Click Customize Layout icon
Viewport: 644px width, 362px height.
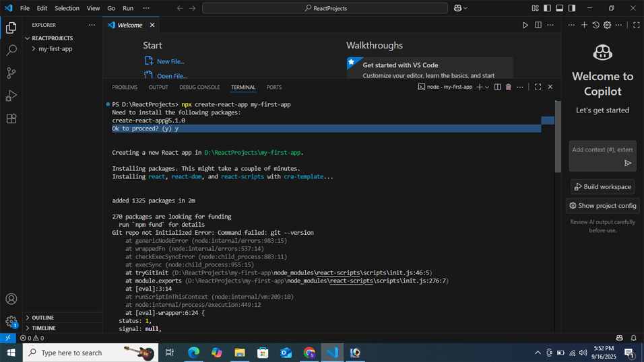pyautogui.click(x=535, y=8)
